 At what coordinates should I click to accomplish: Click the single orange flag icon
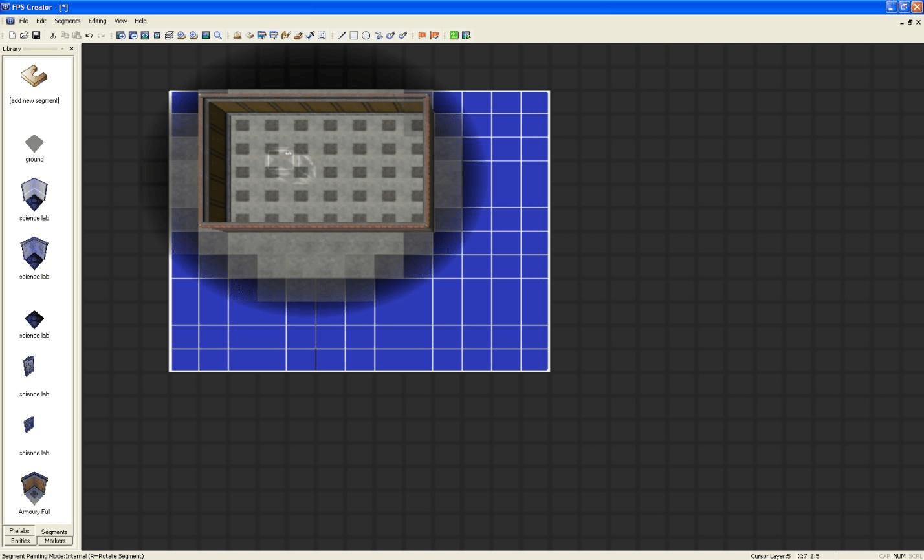pos(422,36)
